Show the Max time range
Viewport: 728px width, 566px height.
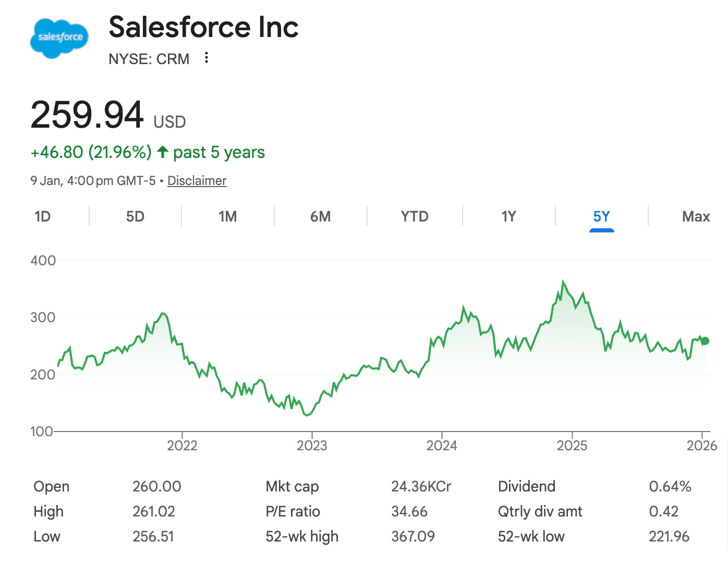[696, 216]
